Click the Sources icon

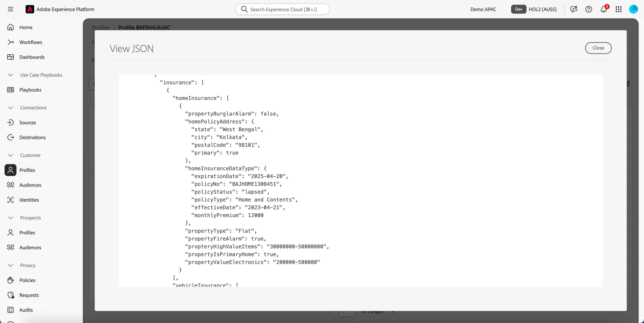pyautogui.click(x=10, y=122)
